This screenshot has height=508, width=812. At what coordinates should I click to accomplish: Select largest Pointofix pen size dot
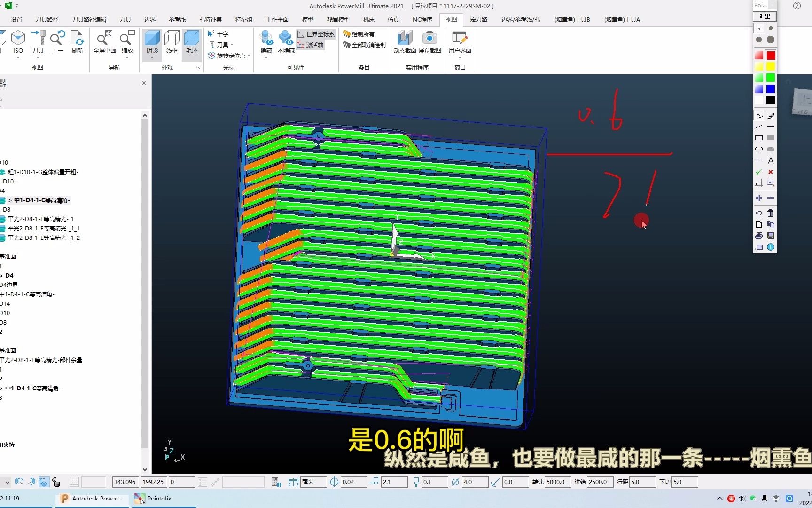pyautogui.click(x=771, y=40)
